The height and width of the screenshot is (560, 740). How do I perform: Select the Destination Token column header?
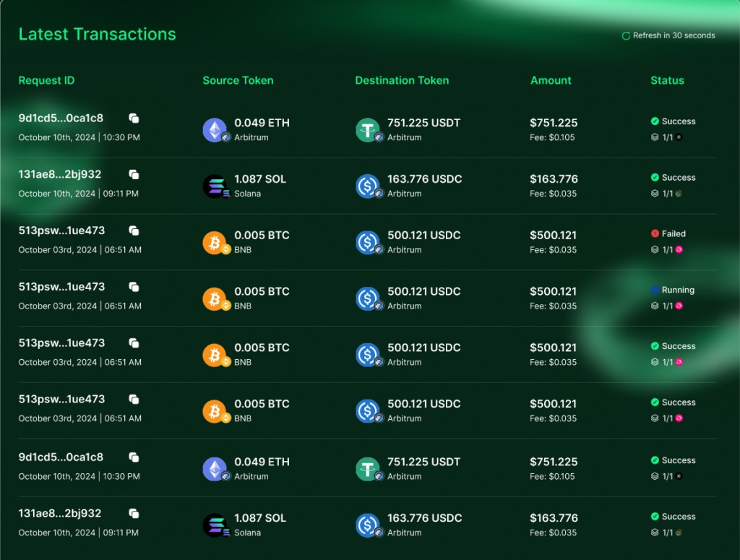402,80
